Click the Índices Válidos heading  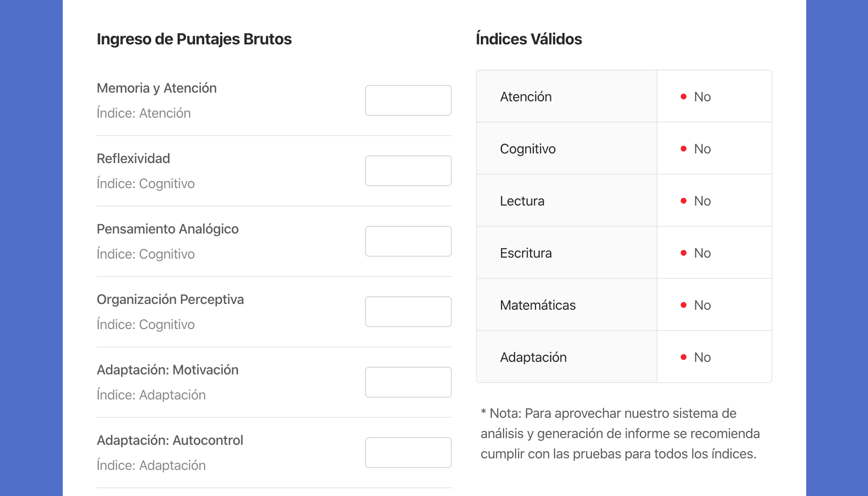529,39
